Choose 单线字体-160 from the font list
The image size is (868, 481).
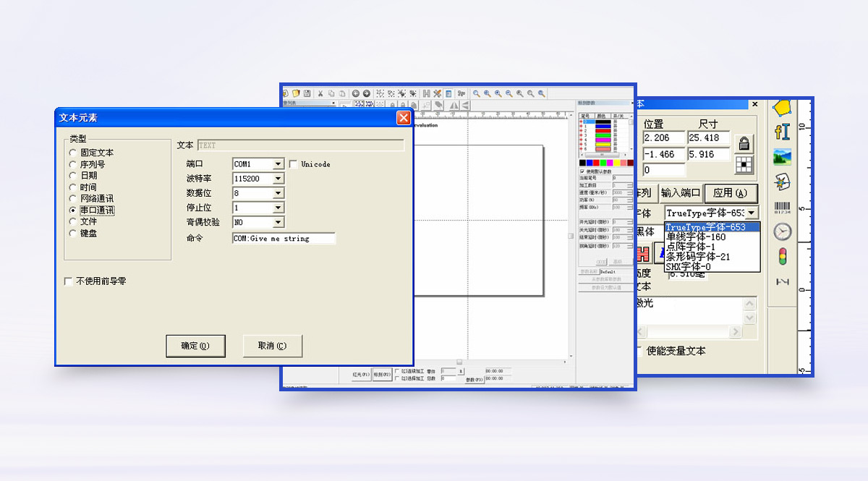tap(696, 237)
